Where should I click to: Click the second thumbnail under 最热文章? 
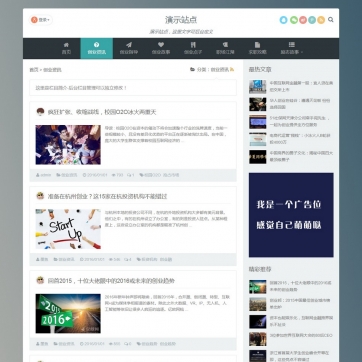[258, 104]
